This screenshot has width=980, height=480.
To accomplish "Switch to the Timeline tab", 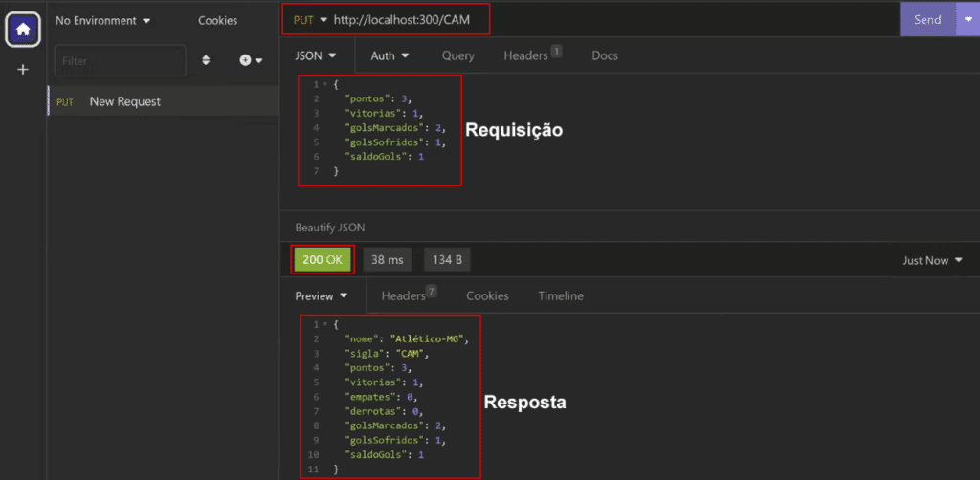I will [561, 295].
